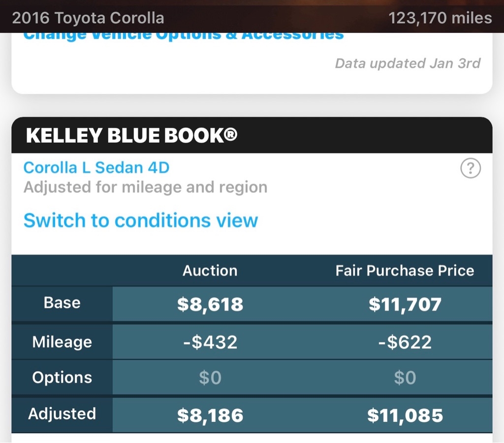504x443 pixels.
Task: Tap the 123,170 miles header text
Action: (x=440, y=18)
